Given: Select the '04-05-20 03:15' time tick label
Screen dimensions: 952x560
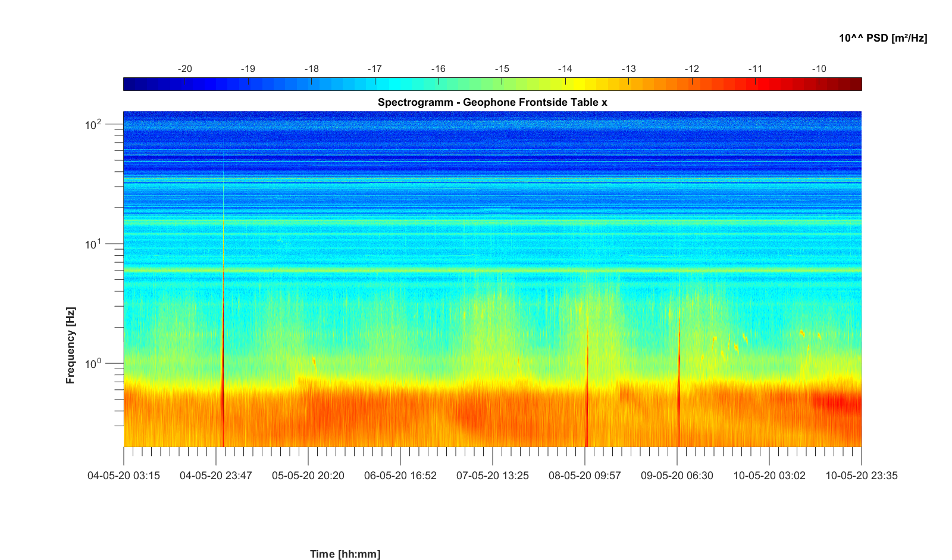Looking at the screenshot, I should pos(124,476).
